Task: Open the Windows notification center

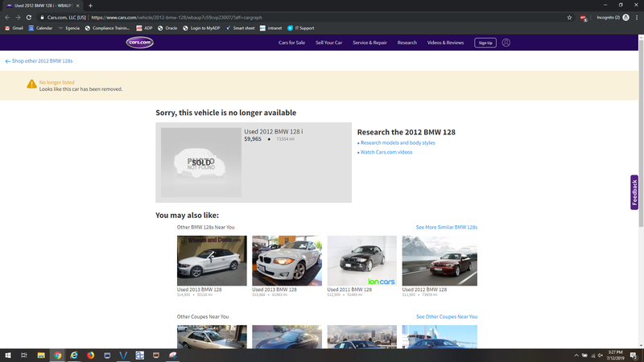Action: (x=634, y=356)
